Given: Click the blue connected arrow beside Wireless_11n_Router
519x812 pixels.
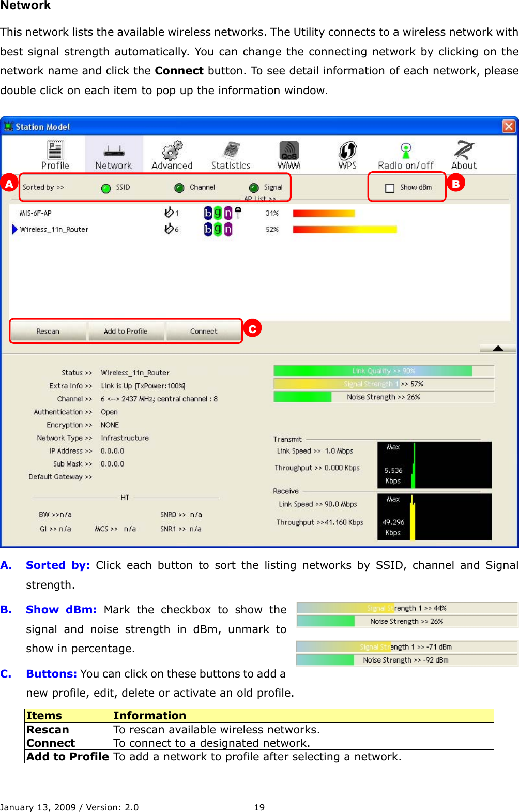Looking at the screenshot, I should click(x=14, y=229).
